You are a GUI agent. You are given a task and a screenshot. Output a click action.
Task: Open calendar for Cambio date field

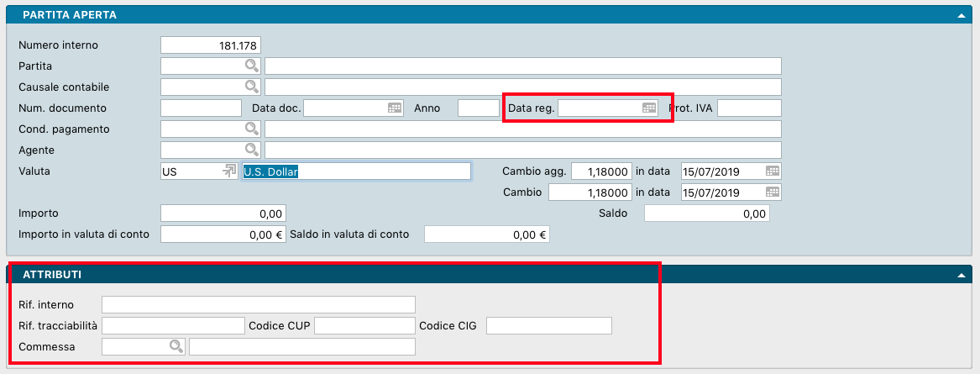[773, 192]
